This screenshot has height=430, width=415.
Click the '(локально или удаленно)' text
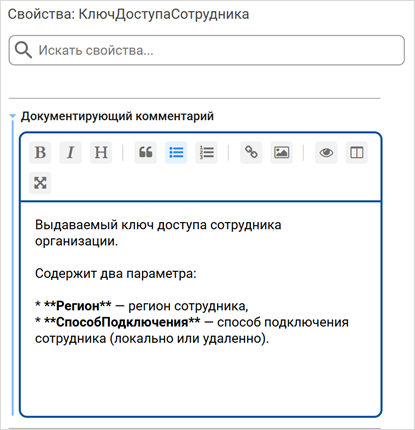[188, 339]
